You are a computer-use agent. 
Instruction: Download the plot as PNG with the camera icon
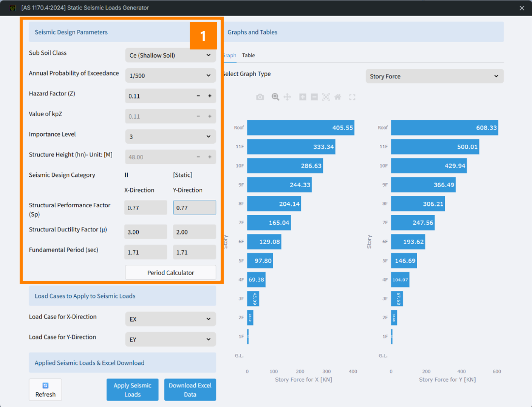260,97
